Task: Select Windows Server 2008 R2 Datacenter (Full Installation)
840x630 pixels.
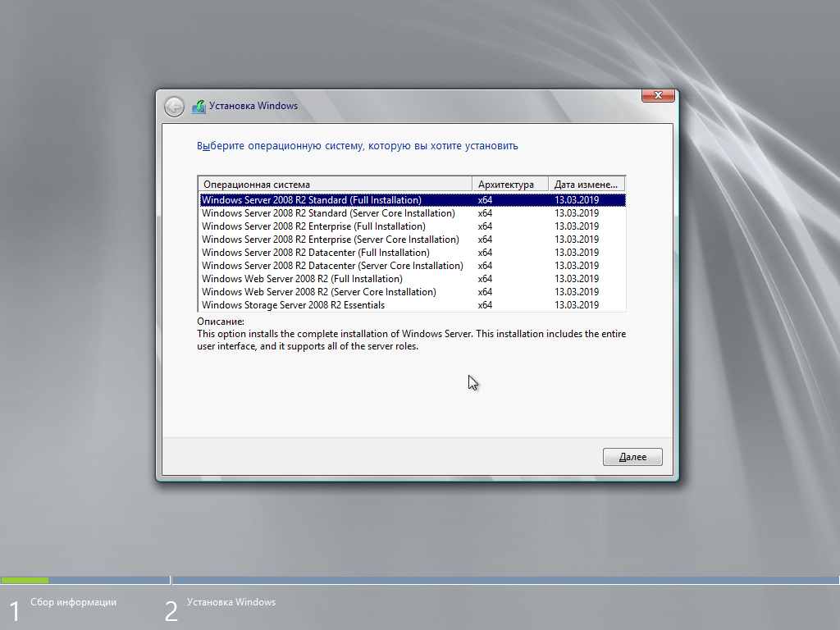Action: (x=413, y=253)
